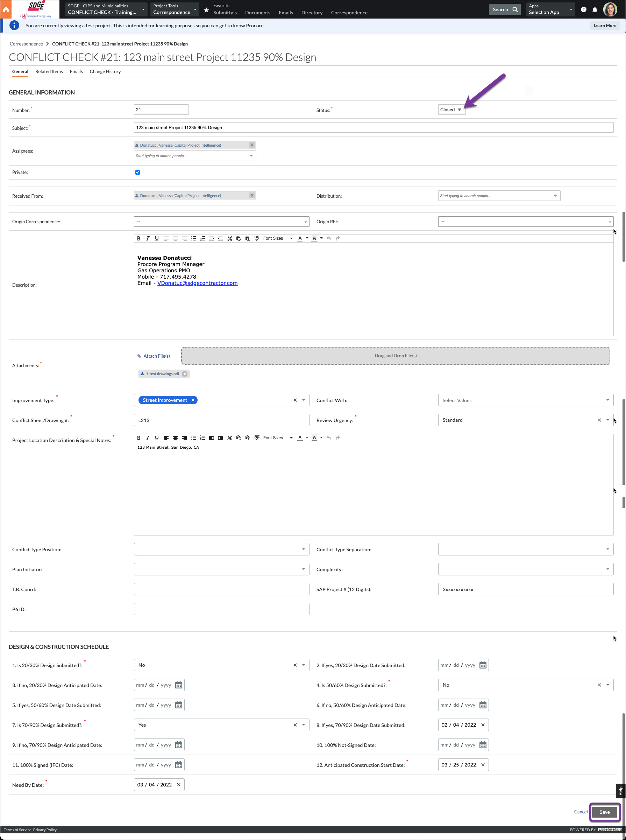This screenshot has width=626, height=840.
Task: Switch to the Change History tab
Action: (105, 71)
